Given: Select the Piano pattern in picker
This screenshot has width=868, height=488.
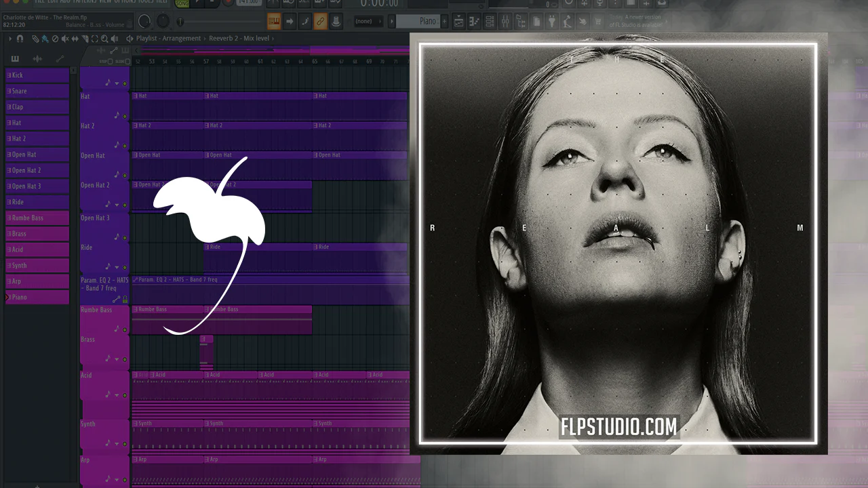Looking at the screenshot, I should tap(37, 298).
